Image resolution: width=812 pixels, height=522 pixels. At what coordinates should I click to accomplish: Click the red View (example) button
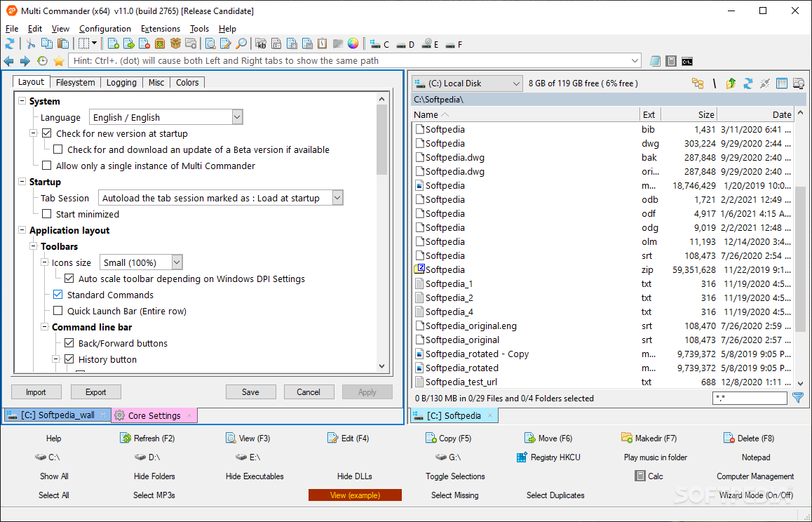[x=355, y=495]
